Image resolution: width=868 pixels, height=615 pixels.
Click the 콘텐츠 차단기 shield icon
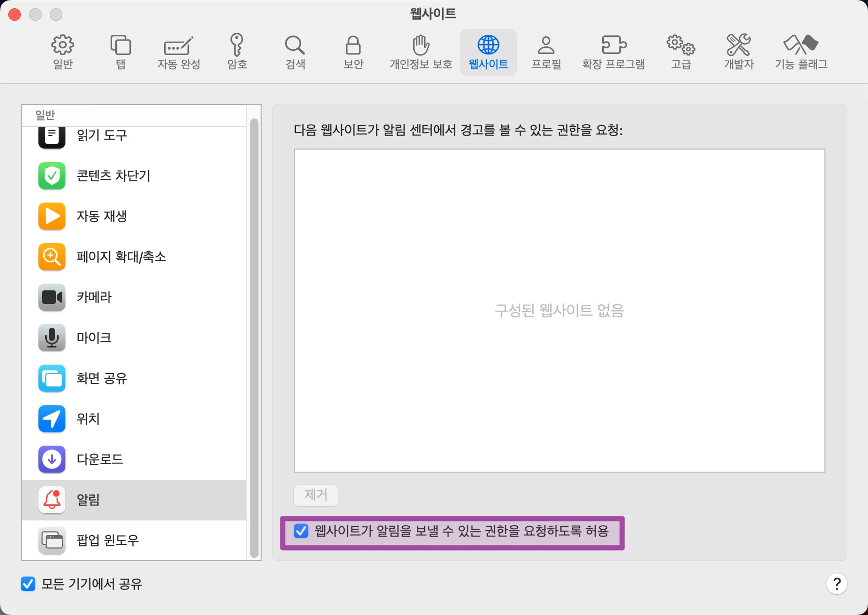52,176
